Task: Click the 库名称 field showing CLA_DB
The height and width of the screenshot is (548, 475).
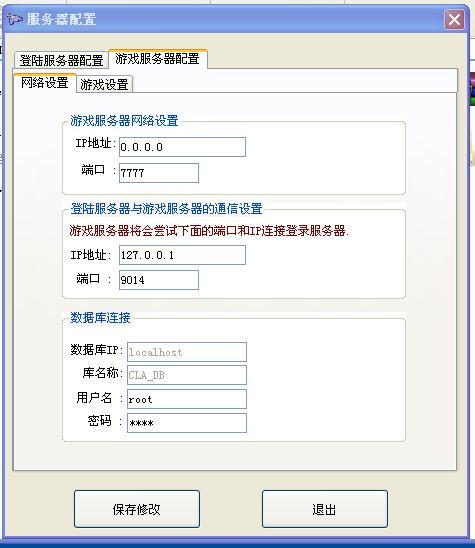Action: click(187, 375)
